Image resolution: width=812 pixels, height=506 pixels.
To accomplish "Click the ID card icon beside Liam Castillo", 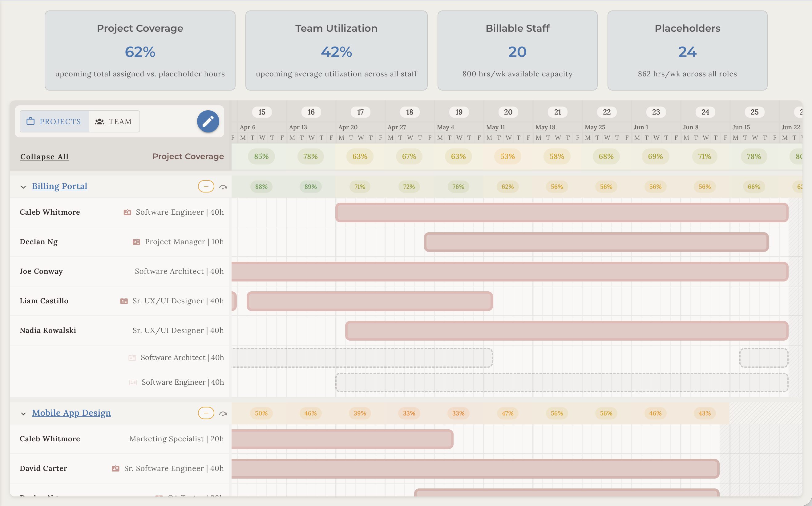I will tap(124, 301).
